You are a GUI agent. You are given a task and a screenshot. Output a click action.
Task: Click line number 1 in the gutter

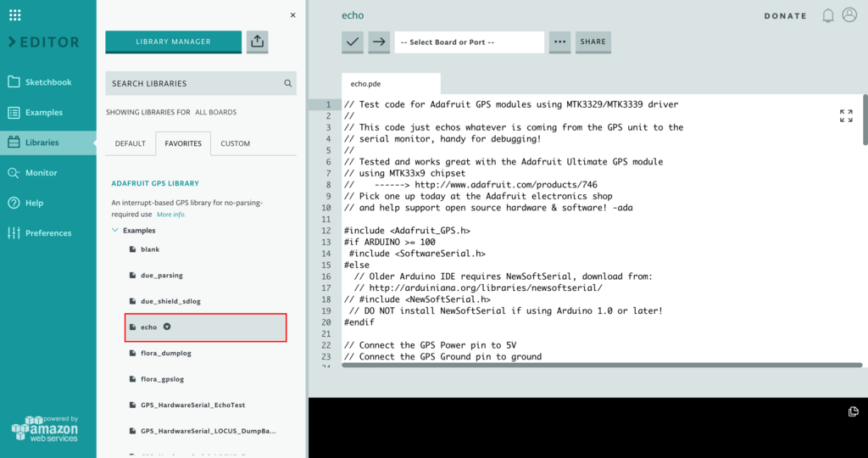click(329, 104)
